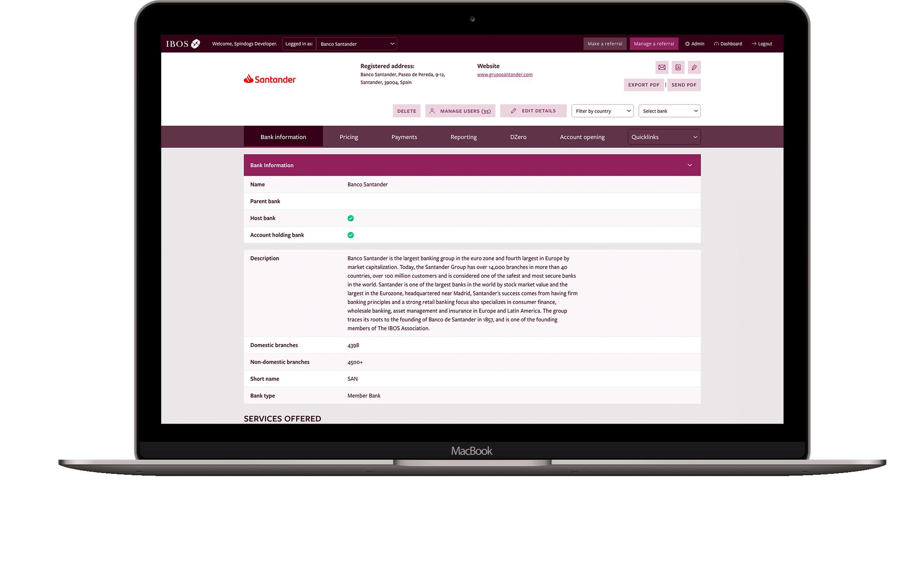This screenshot has height=575, width=924.
Task: Click the Host bank green checkmark
Action: [x=350, y=218]
